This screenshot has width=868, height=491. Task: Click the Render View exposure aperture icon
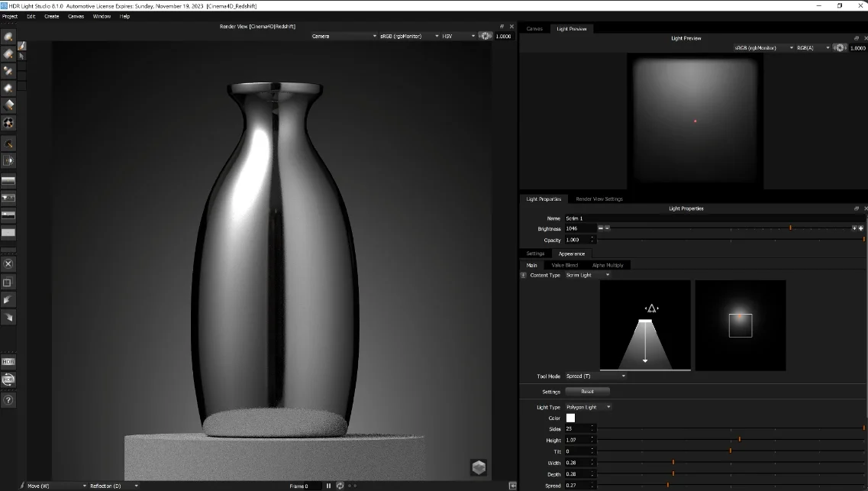[485, 36]
